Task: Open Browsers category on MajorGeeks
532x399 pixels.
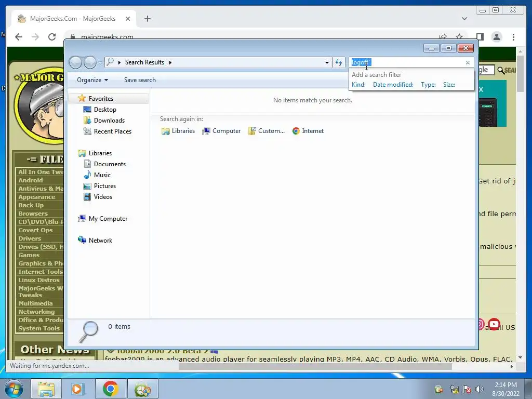Action: (x=33, y=214)
